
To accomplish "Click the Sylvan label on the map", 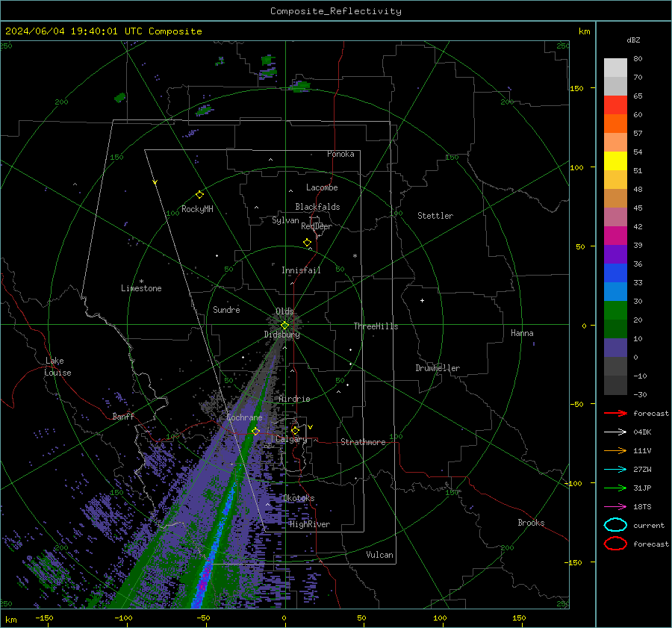I will point(285,220).
